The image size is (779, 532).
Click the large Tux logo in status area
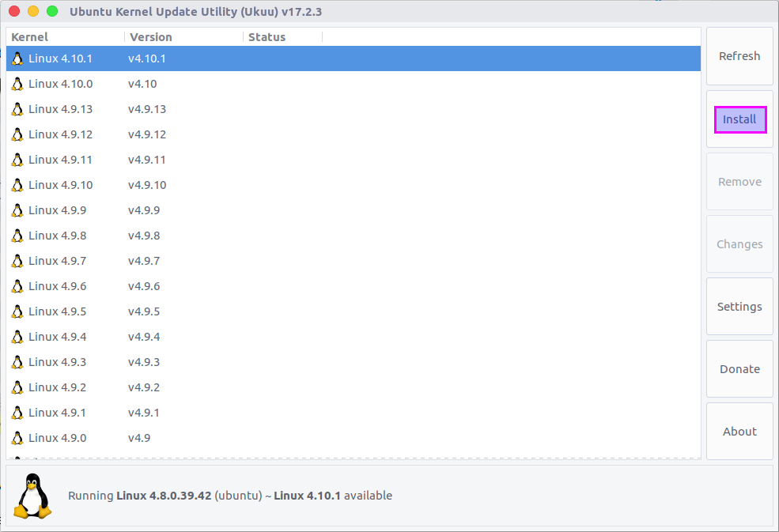(x=32, y=496)
